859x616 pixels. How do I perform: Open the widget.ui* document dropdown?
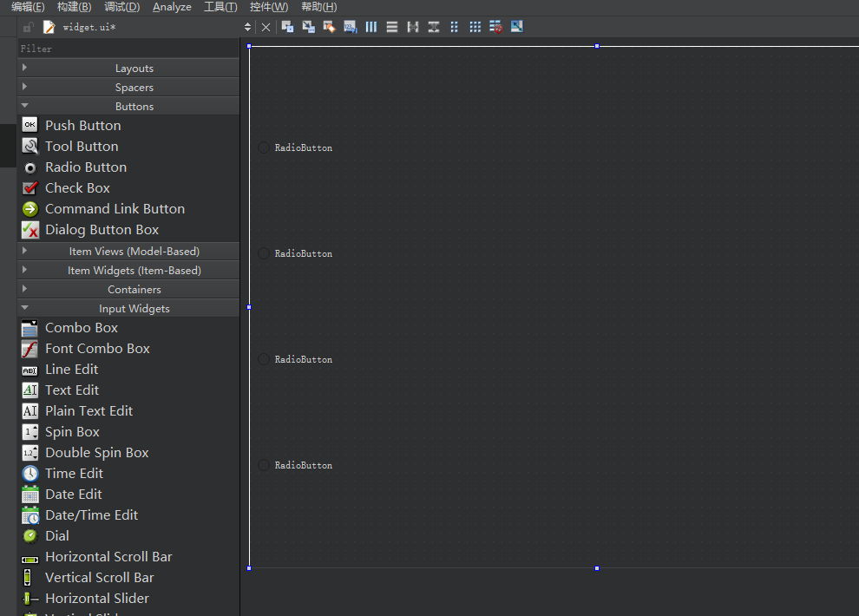tap(247, 28)
